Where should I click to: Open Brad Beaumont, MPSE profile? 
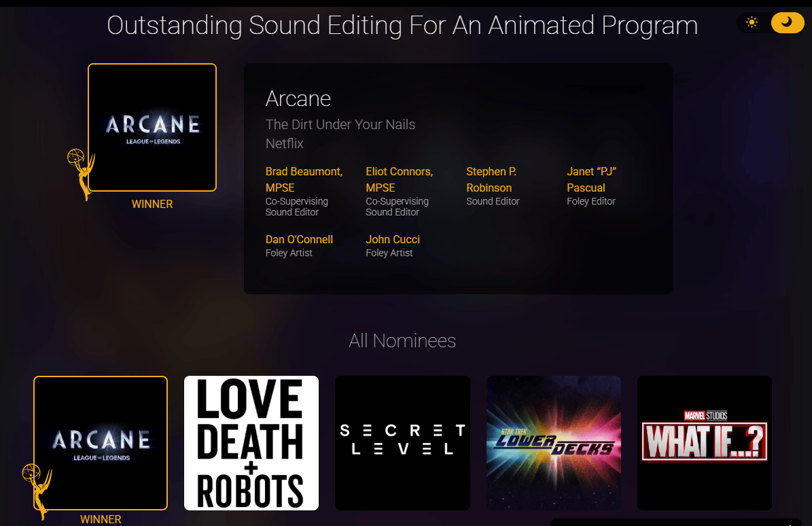304,179
